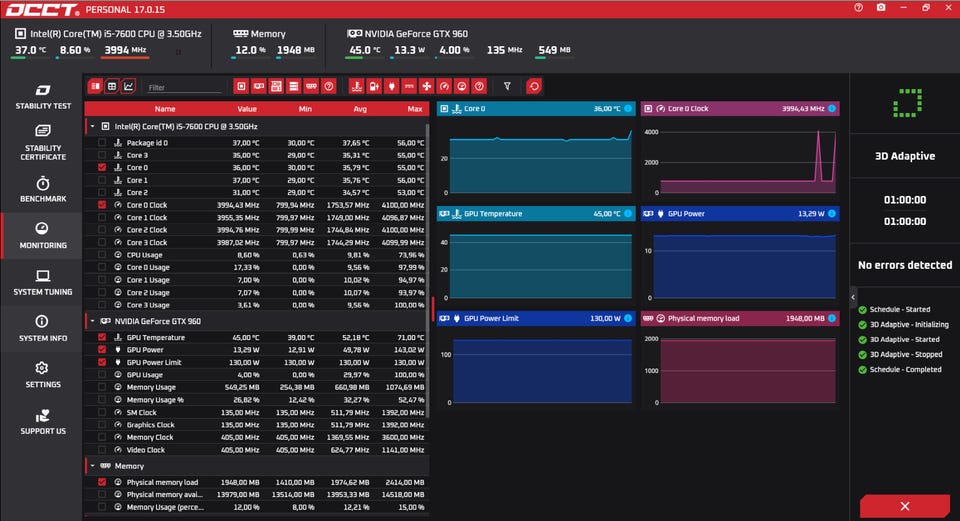This screenshot has height=521, width=960.
Task: Toggle clock gauge sensor type filter
Action: click(x=444, y=86)
